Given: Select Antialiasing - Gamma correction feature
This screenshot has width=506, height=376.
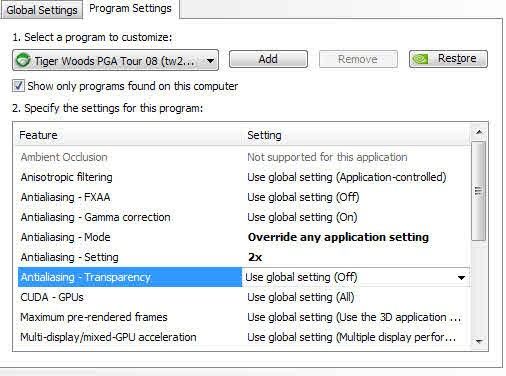Looking at the screenshot, I should [x=95, y=217].
